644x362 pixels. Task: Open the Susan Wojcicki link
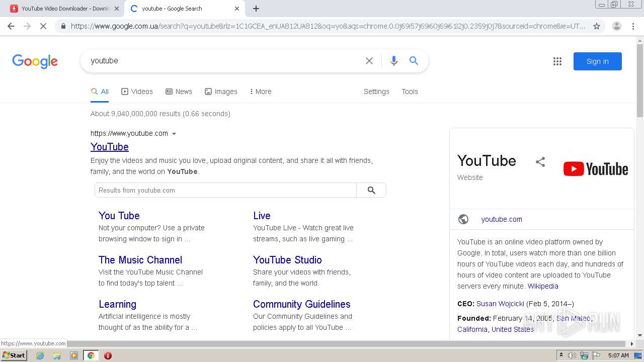pos(500,304)
